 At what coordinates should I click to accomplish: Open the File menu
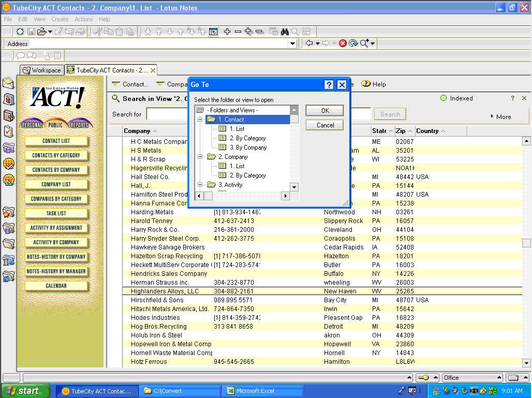click(8, 19)
